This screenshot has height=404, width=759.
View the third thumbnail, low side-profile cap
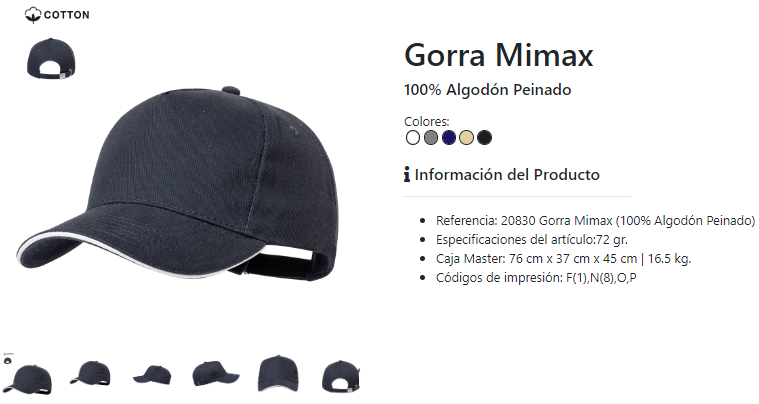(x=152, y=375)
